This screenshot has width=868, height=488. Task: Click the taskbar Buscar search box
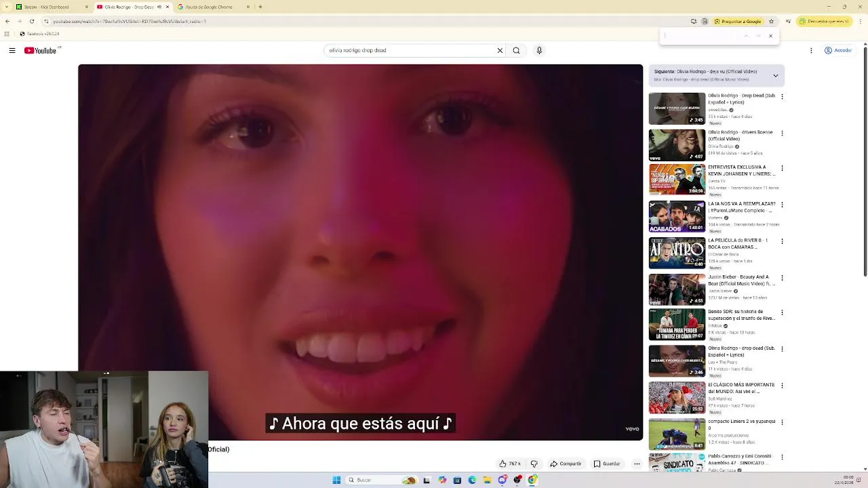382,480
